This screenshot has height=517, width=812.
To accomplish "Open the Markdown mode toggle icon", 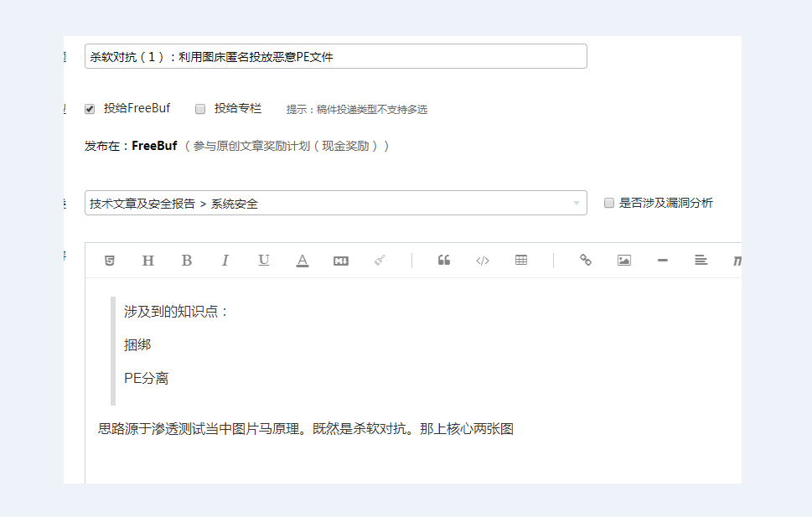I will coord(340,260).
